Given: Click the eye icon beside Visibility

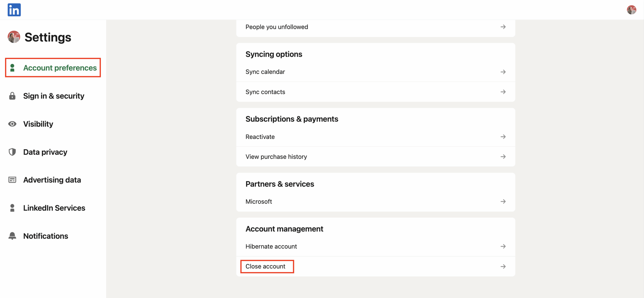Looking at the screenshot, I should pyautogui.click(x=12, y=124).
